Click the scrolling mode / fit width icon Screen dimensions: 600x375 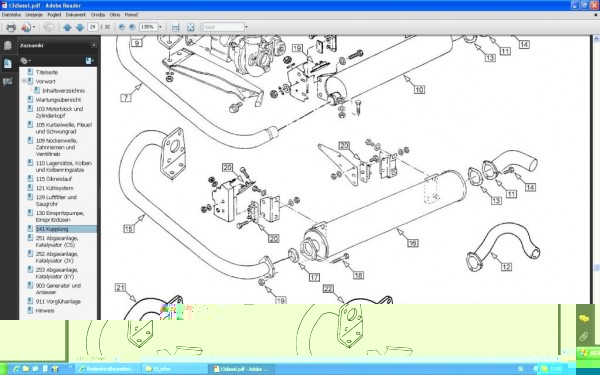(x=176, y=27)
